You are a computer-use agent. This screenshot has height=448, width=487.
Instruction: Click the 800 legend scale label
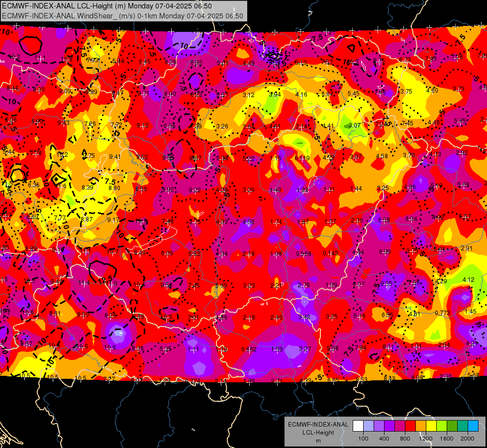click(x=405, y=439)
